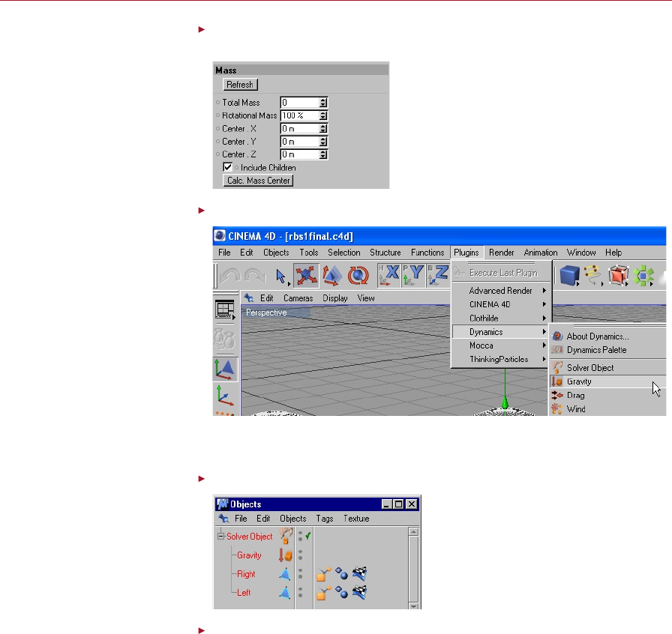Click the viewport layout grid icon
The width and height of the screenshot is (672, 634).
pos(225,310)
